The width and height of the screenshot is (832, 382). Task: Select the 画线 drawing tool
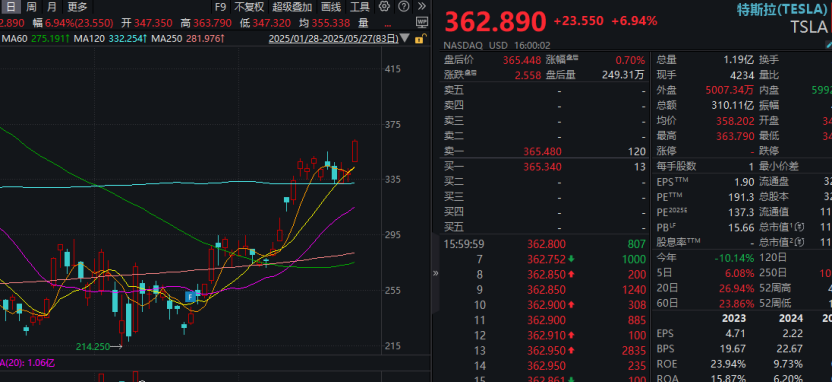331,7
